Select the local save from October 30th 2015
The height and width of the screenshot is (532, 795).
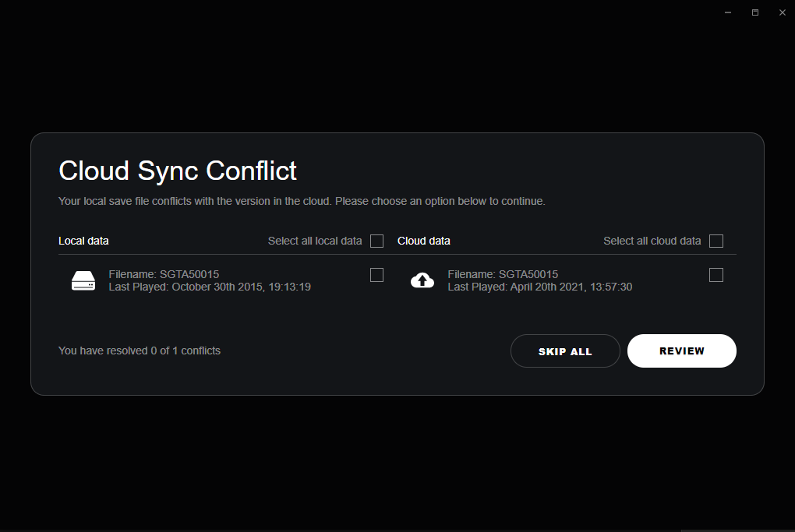click(x=210, y=287)
